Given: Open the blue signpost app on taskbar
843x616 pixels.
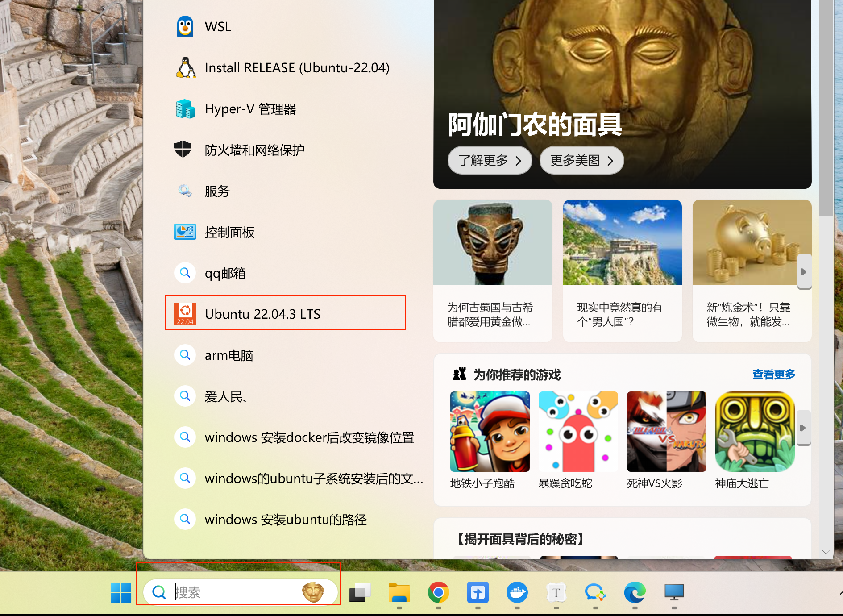Looking at the screenshot, I should click(x=478, y=592).
